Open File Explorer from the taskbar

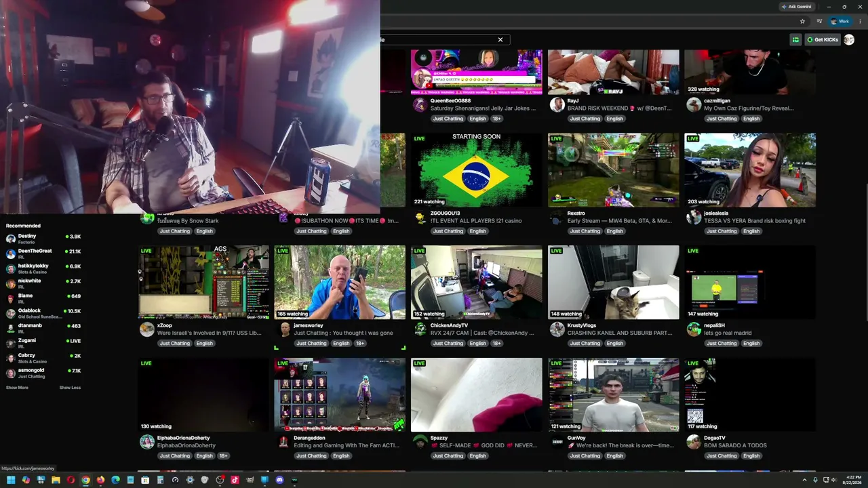coord(56,480)
